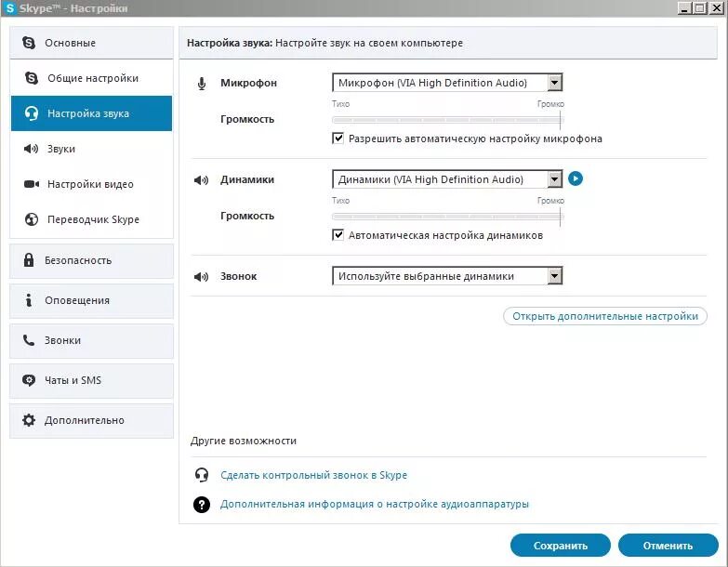Select Микрофон (VIA High Definition Audio) combo box

(447, 83)
